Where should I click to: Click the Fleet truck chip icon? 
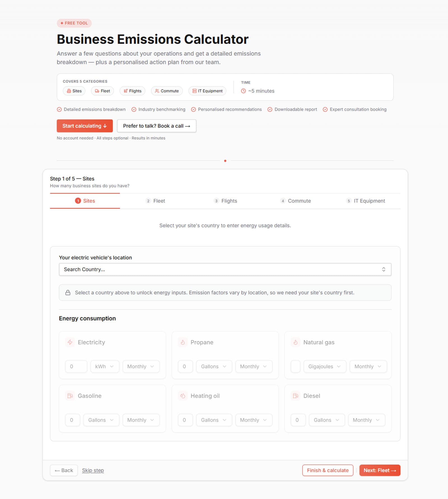point(97,91)
